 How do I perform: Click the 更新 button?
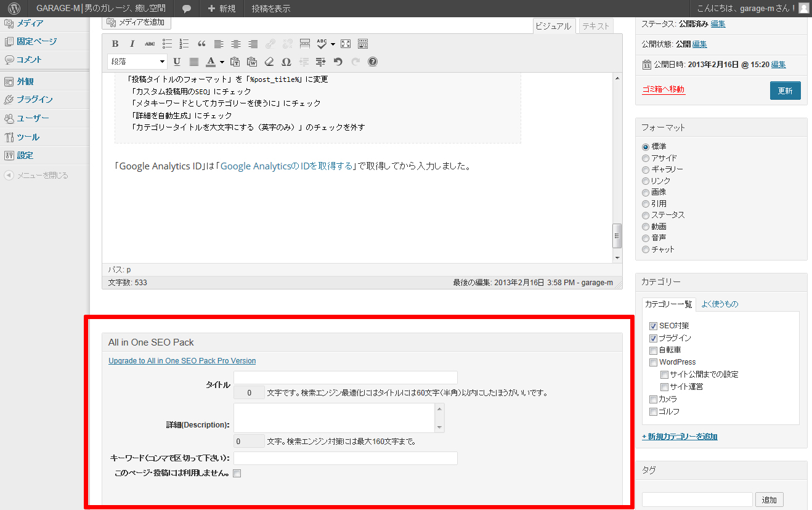(785, 91)
